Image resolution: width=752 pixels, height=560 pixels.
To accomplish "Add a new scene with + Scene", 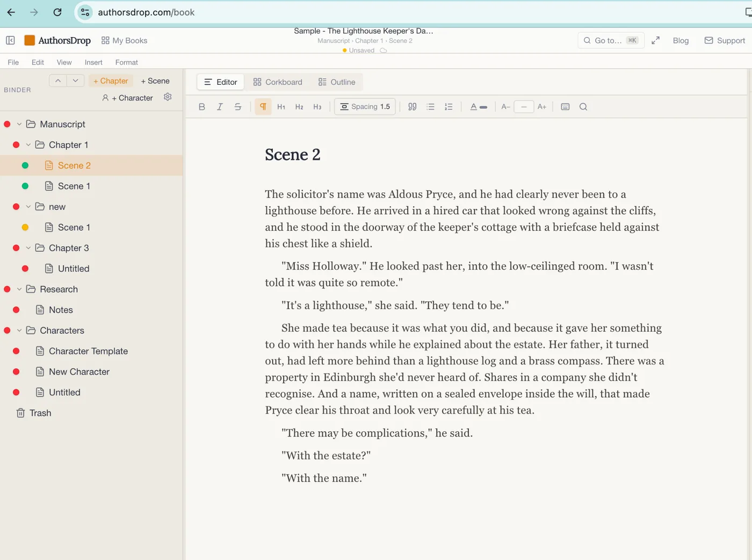I will pyautogui.click(x=155, y=81).
